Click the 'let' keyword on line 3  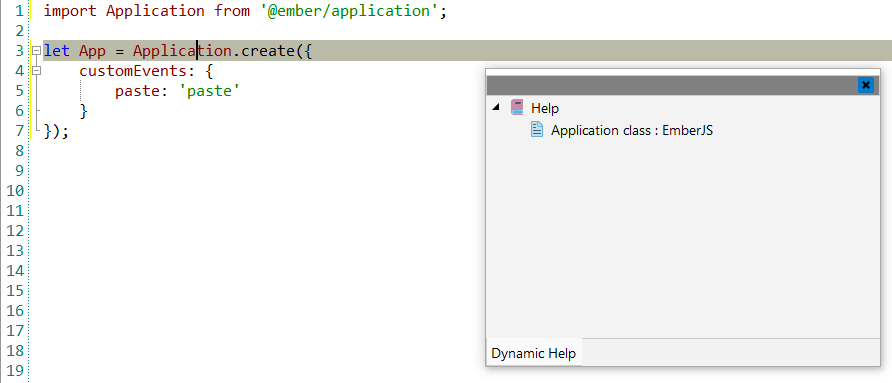pyautogui.click(x=57, y=51)
